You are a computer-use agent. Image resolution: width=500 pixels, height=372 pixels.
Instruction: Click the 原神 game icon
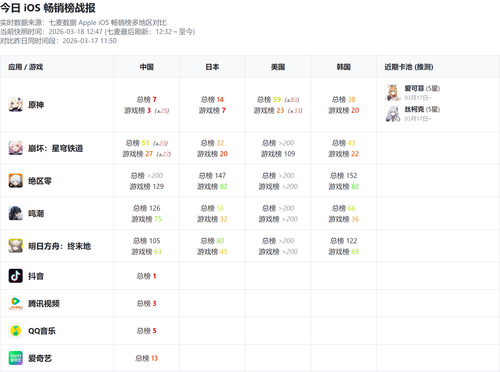click(x=16, y=105)
